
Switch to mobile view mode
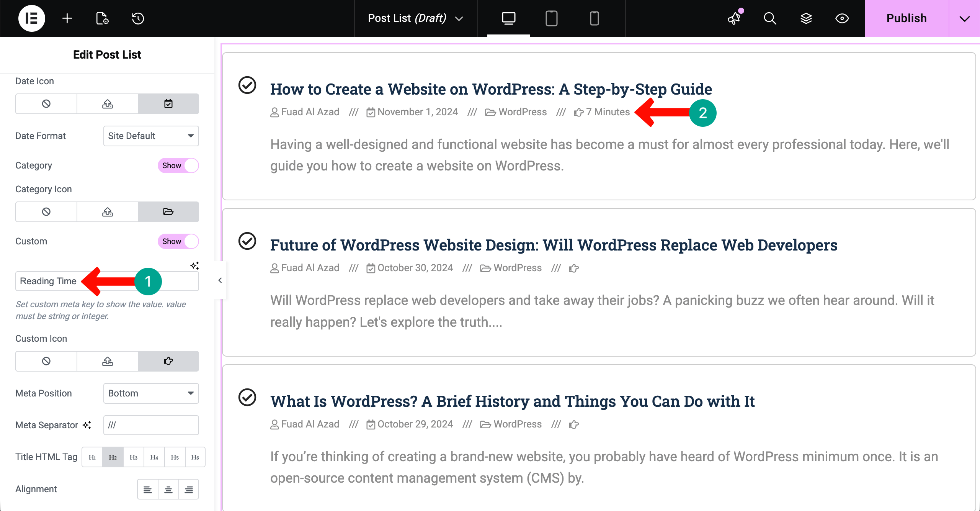tap(594, 18)
